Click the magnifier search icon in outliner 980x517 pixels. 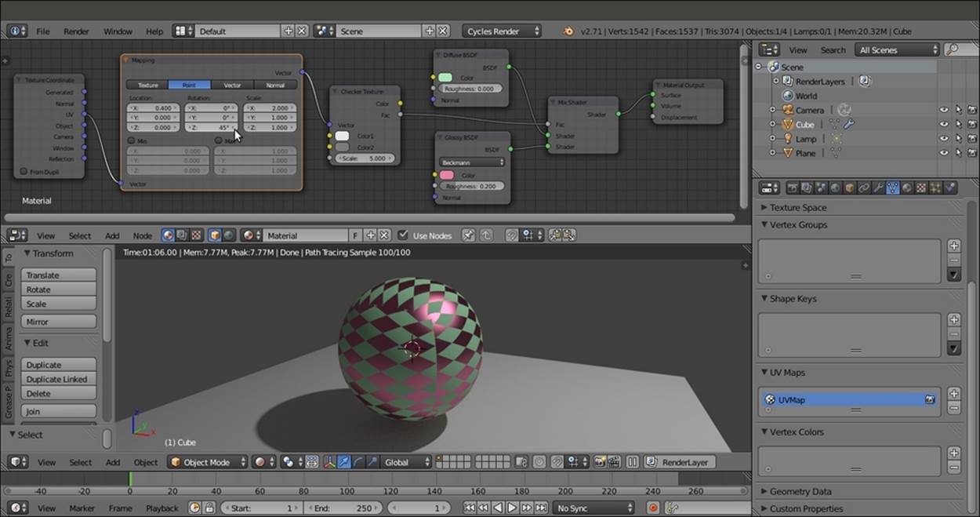click(x=952, y=49)
